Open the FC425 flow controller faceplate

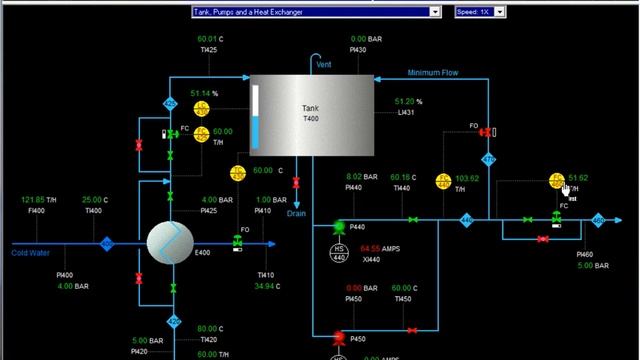[x=201, y=134]
